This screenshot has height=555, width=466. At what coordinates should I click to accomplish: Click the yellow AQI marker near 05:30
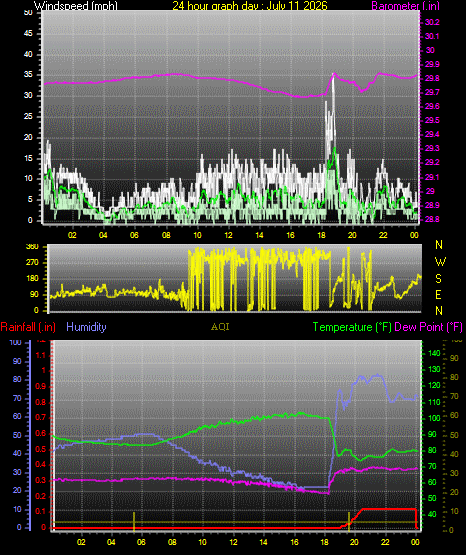tap(134, 521)
